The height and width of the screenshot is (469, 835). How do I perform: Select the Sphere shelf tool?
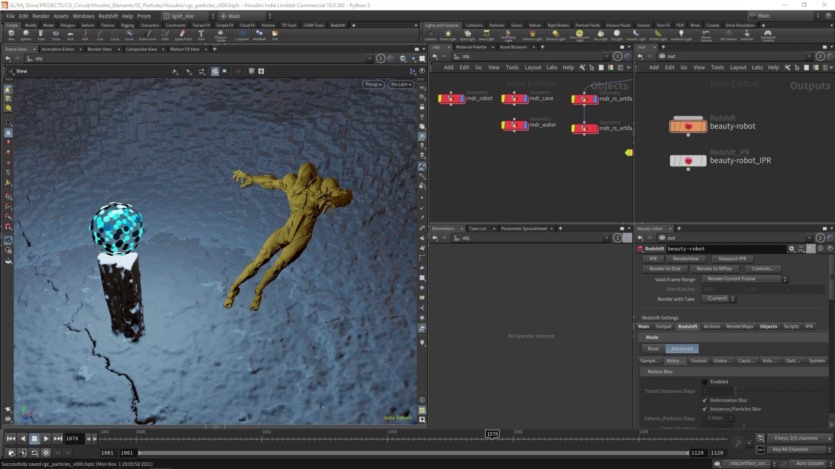coord(26,35)
